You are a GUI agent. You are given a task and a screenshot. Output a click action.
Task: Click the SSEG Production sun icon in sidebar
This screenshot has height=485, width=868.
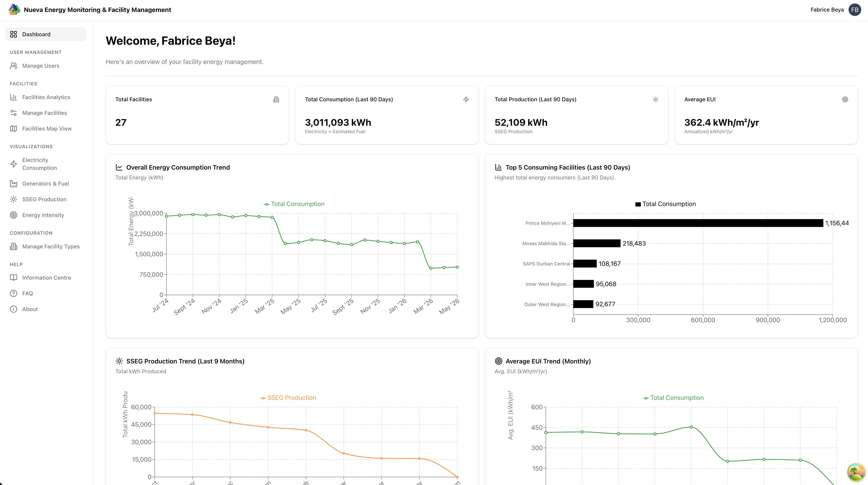click(14, 199)
